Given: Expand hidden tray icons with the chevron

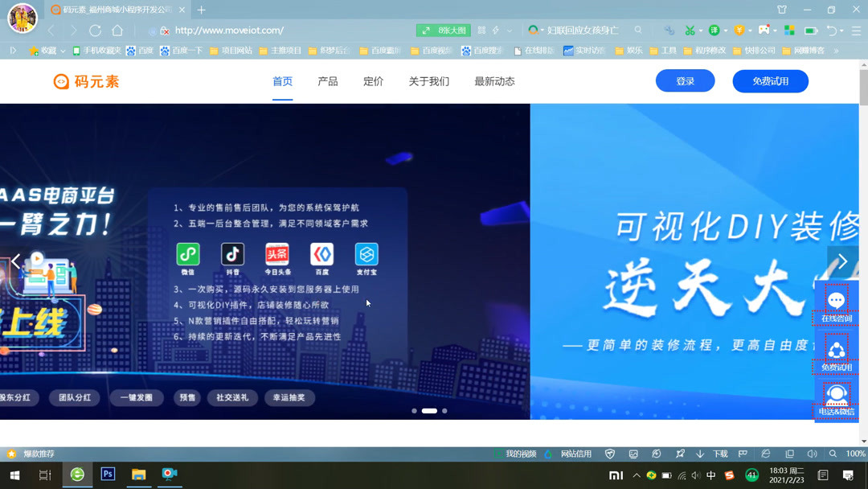Looking at the screenshot, I should (636, 475).
